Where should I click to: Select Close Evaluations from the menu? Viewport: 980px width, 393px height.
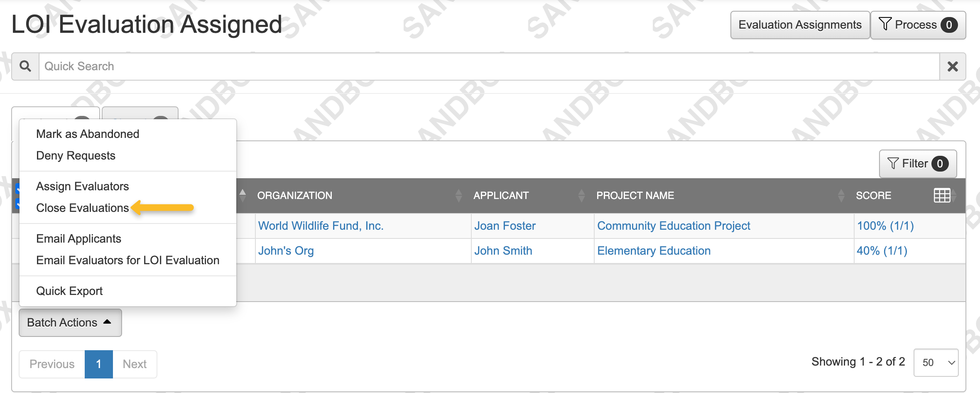click(82, 208)
